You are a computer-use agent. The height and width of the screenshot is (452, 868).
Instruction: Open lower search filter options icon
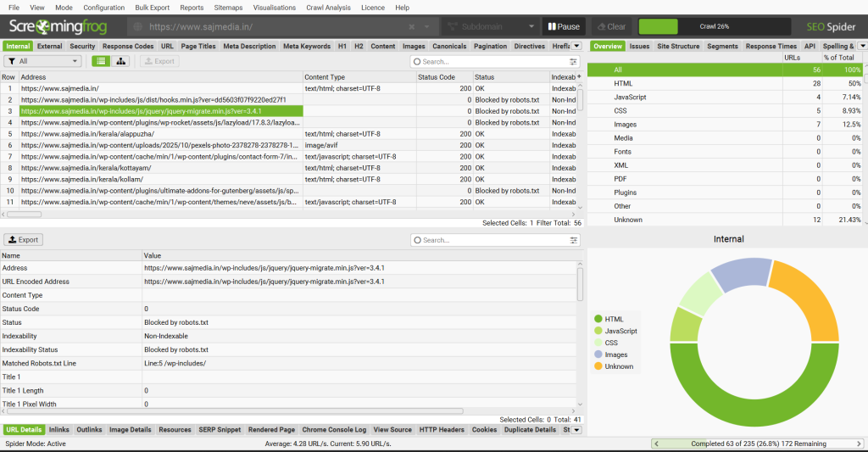point(574,240)
